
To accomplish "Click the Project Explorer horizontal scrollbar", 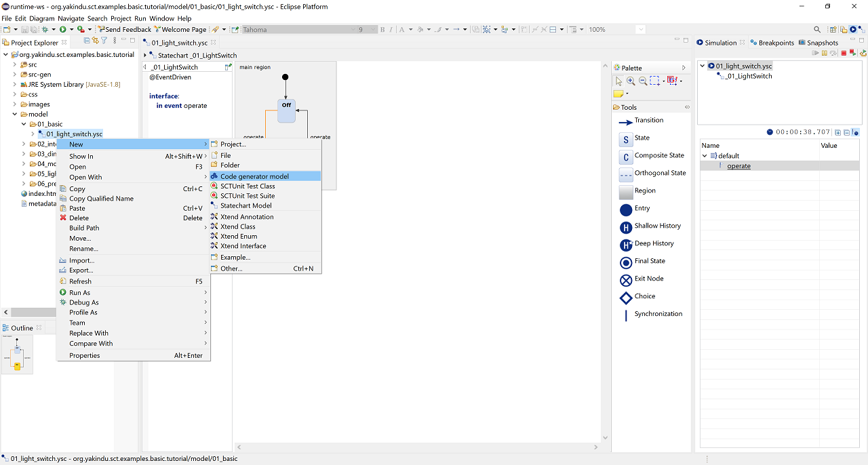I will tap(31, 312).
